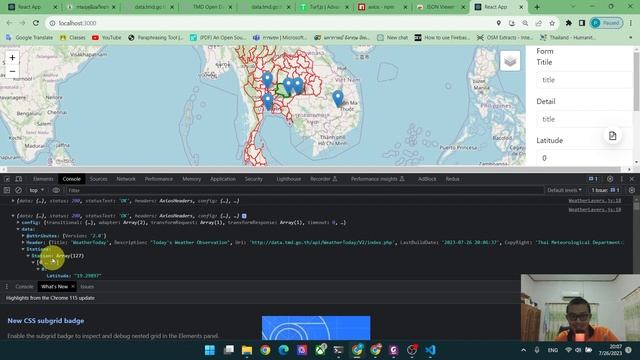Switch to the JSON Viewer browser tab

pyautogui.click(x=440, y=7)
